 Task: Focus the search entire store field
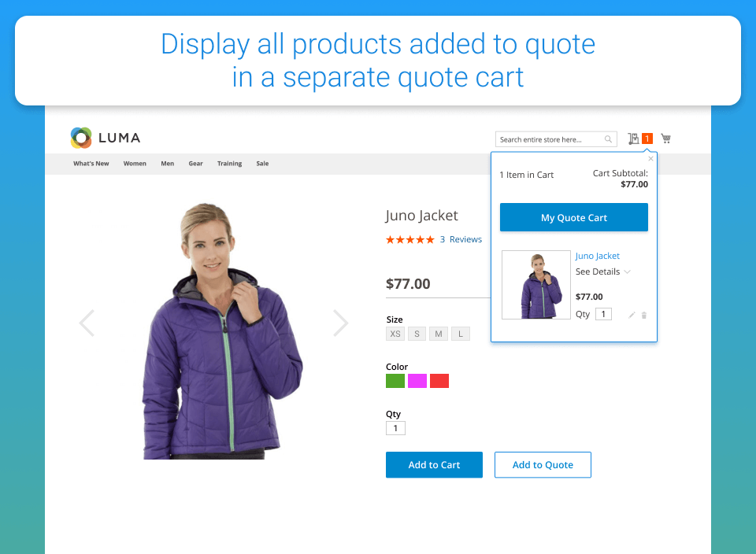(x=550, y=139)
